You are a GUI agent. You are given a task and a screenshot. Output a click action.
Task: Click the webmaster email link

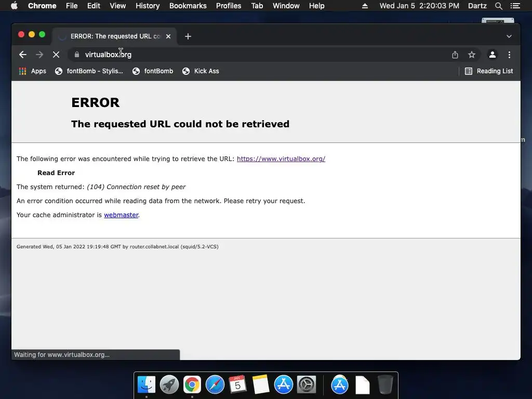coord(121,215)
